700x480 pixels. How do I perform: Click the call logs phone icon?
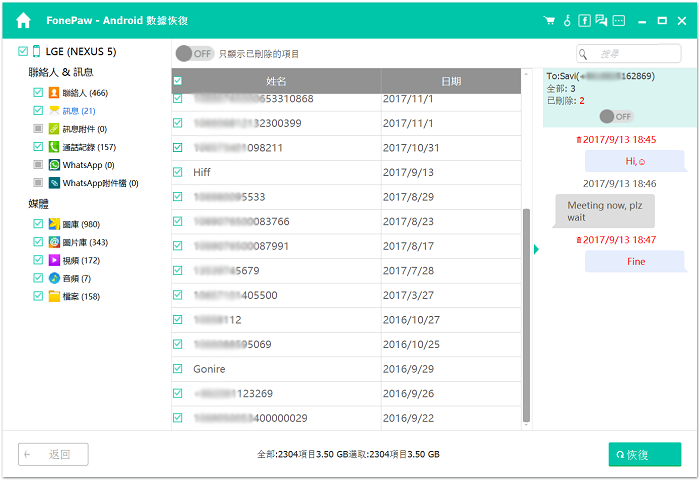click(x=54, y=147)
